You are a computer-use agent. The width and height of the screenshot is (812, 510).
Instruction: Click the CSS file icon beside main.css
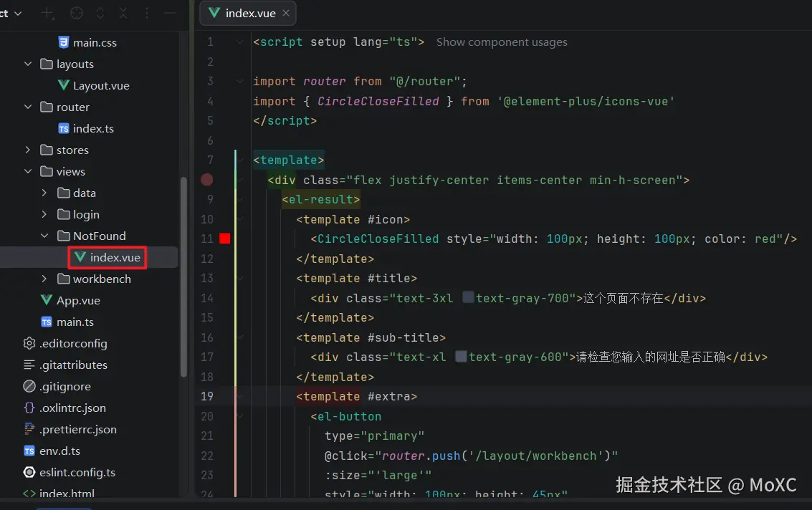click(x=63, y=42)
